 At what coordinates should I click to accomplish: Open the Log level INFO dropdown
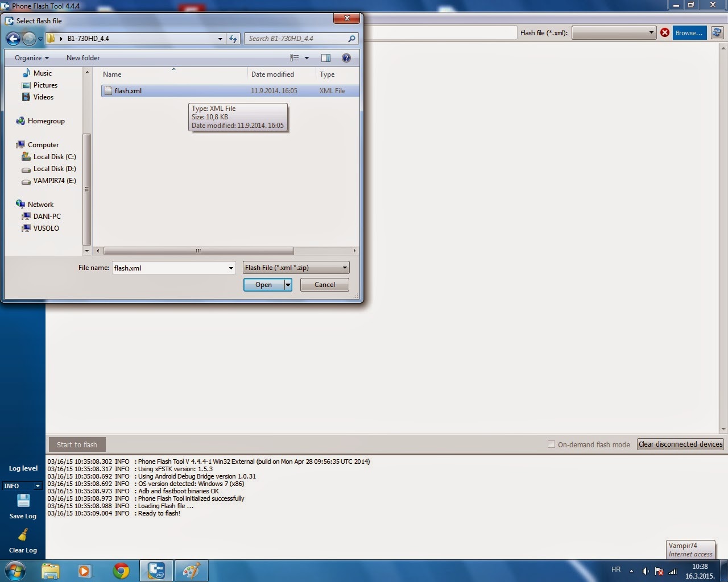22,486
